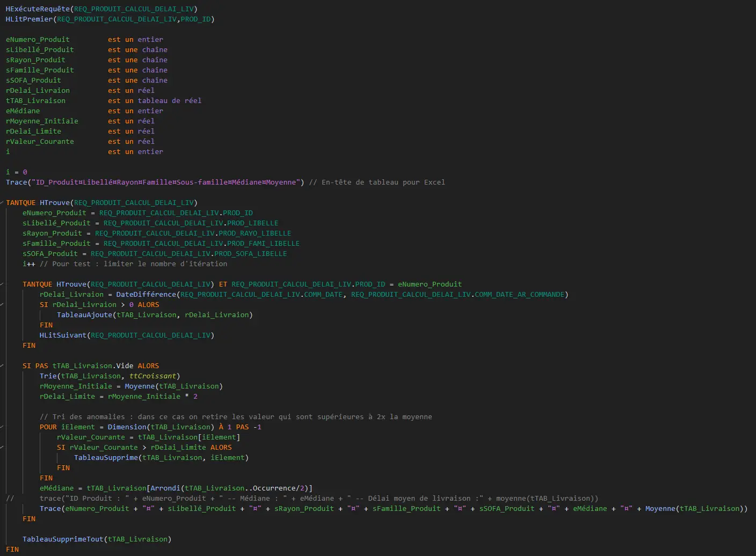The image size is (756, 556).
Task: Click the eNumero_Produit variable declaration
Action: click(x=38, y=39)
